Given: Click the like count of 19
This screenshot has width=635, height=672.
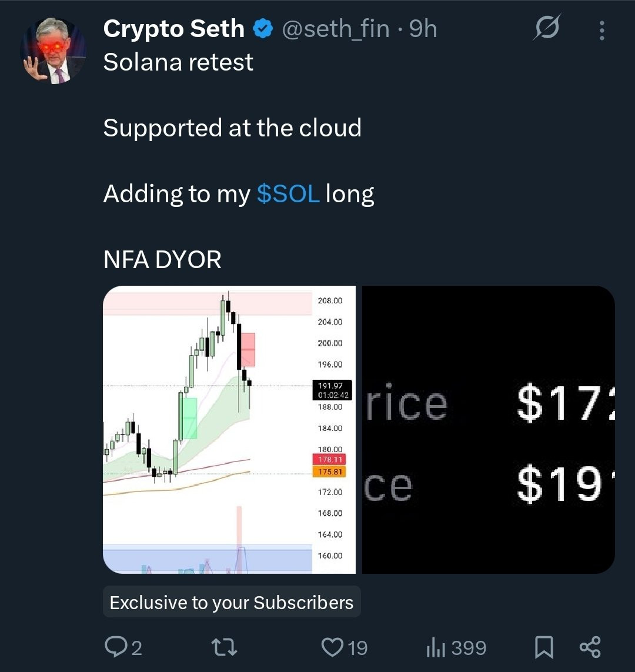Looking at the screenshot, I should [357, 648].
